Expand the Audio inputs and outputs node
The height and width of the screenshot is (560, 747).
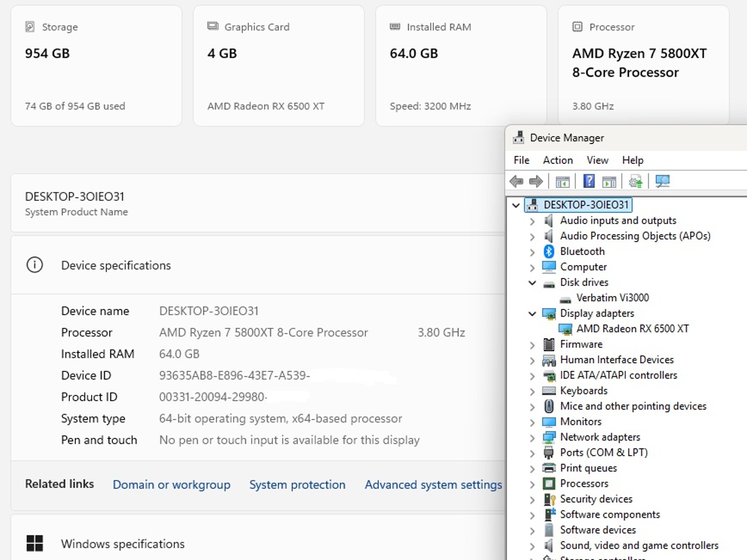point(532,221)
